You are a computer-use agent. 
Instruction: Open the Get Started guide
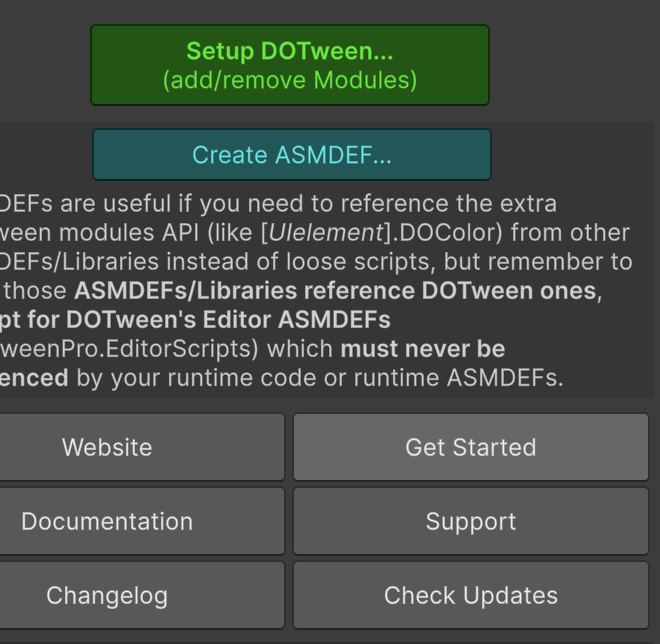(471, 447)
